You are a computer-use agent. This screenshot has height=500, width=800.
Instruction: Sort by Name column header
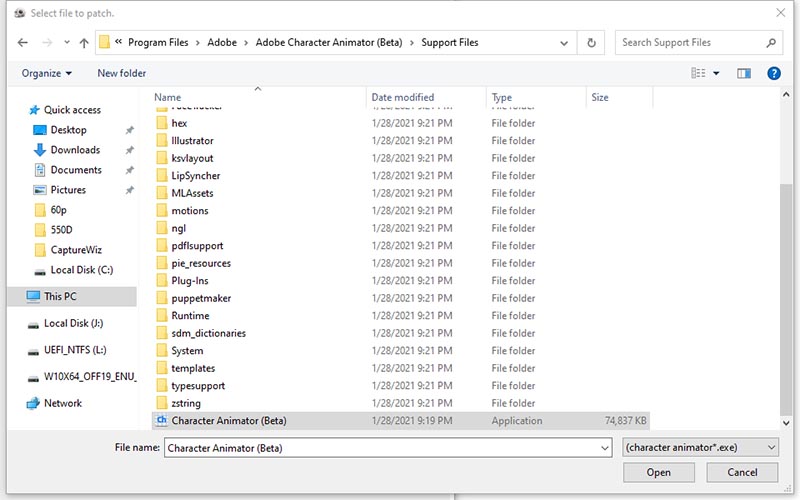point(167,97)
